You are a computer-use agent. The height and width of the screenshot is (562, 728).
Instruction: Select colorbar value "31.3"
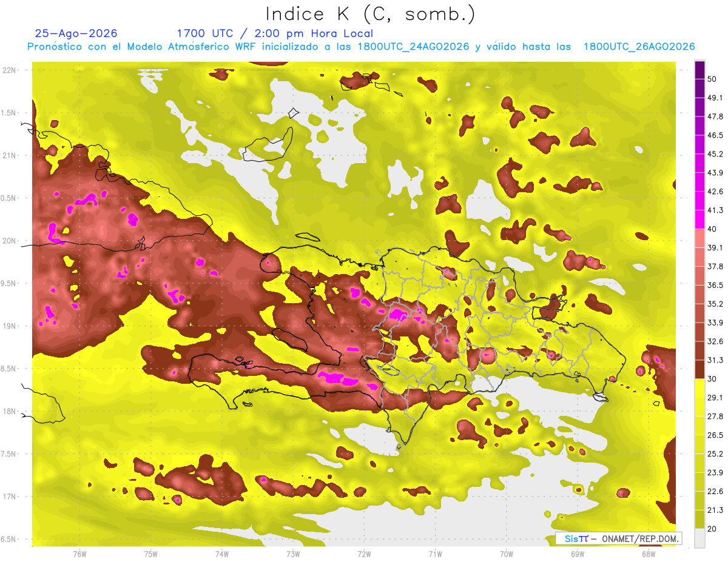click(x=716, y=360)
